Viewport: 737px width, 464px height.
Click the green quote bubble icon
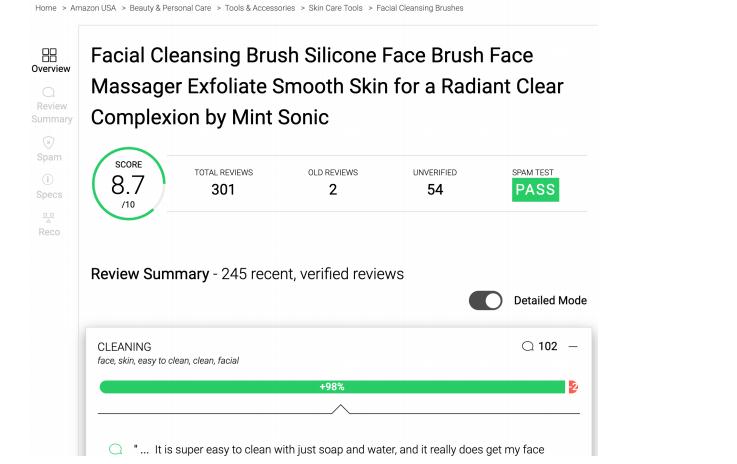(115, 450)
